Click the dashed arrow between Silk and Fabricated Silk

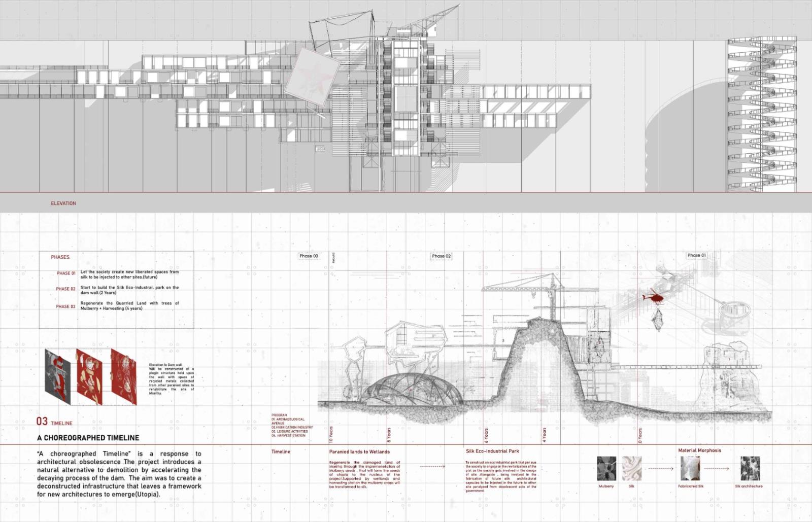(660, 468)
